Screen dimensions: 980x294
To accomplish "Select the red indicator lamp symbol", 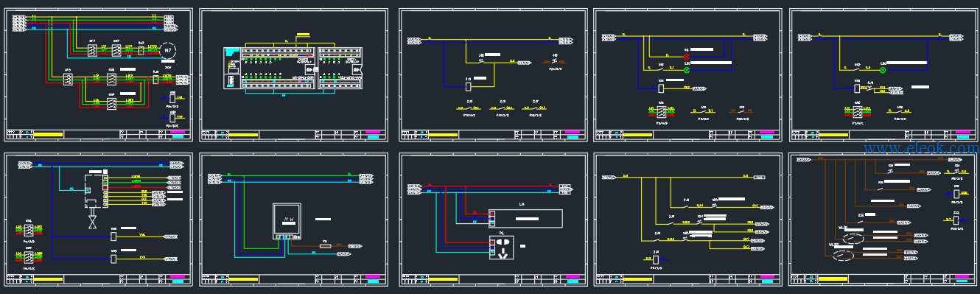I will [687, 57].
